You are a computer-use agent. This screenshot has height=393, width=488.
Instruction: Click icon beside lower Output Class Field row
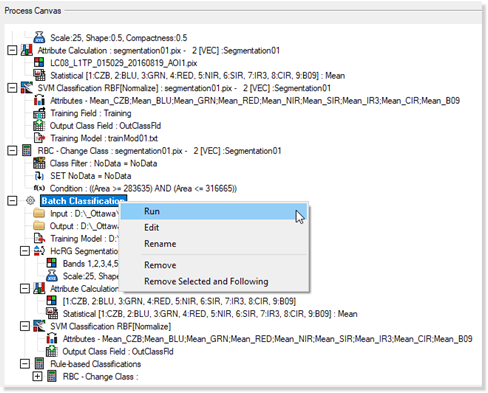(x=52, y=351)
